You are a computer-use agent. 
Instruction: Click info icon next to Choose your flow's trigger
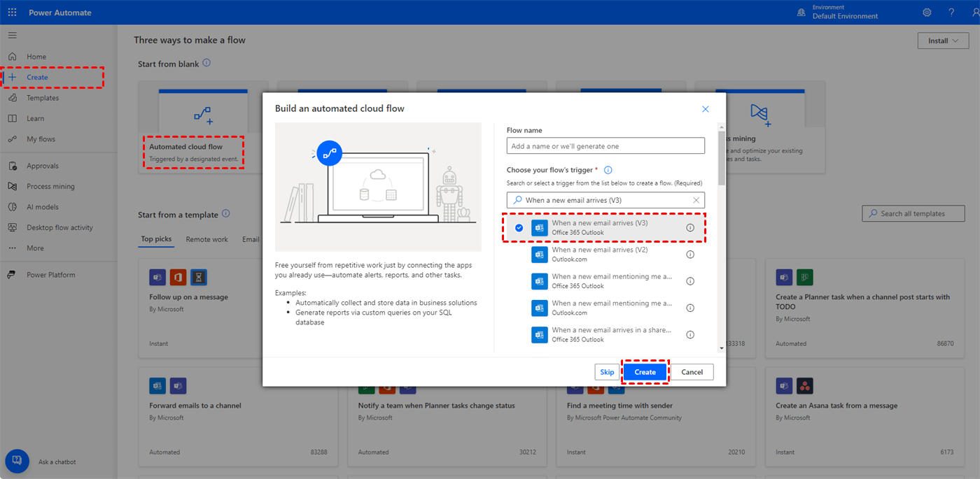click(x=608, y=170)
